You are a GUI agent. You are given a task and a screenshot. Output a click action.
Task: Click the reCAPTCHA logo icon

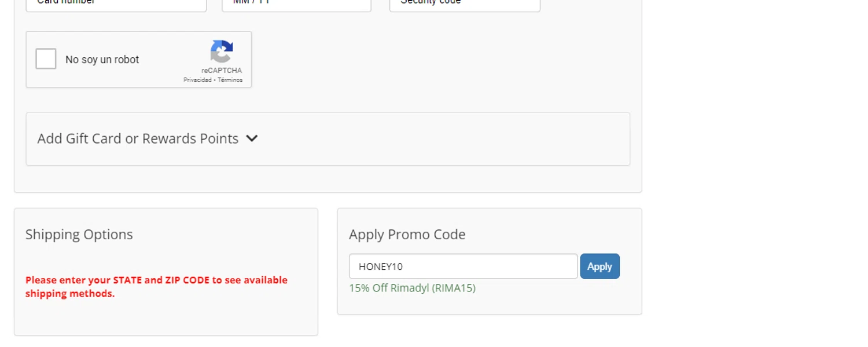(222, 52)
